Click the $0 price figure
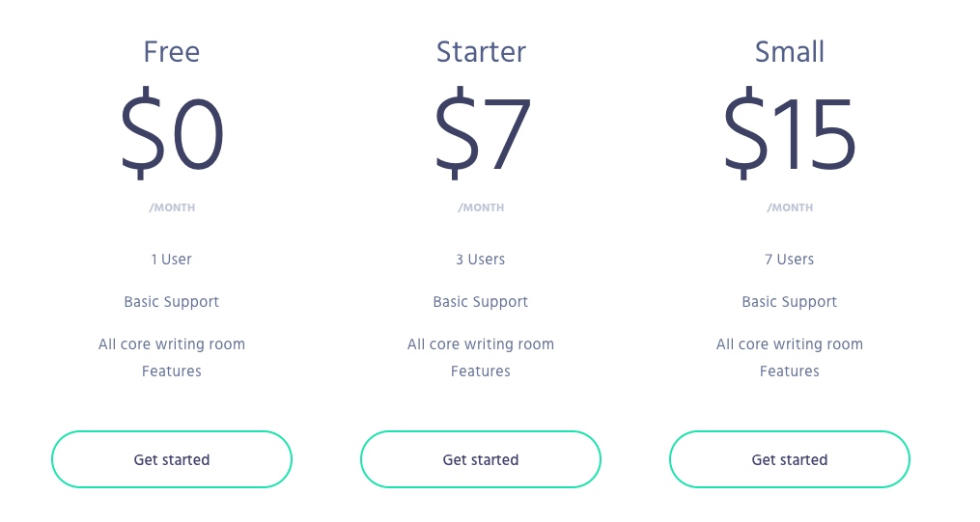The image size is (980, 522). click(171, 133)
